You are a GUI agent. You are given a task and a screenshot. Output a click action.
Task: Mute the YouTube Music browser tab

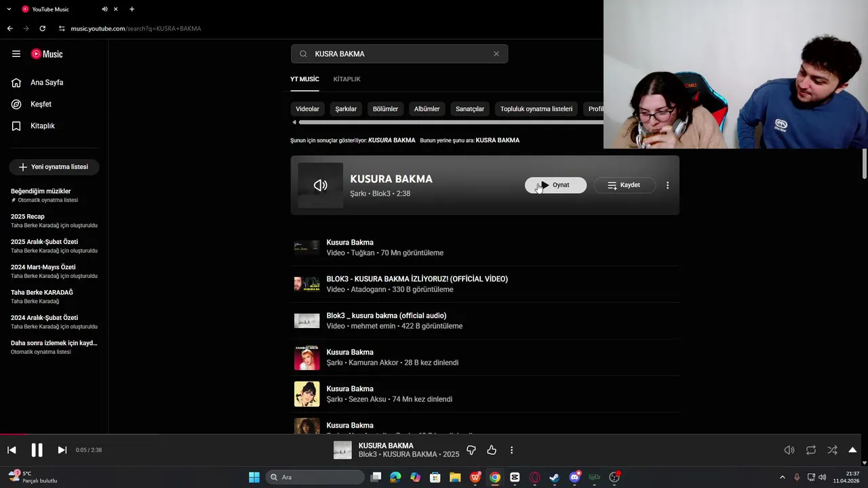pyautogui.click(x=104, y=9)
